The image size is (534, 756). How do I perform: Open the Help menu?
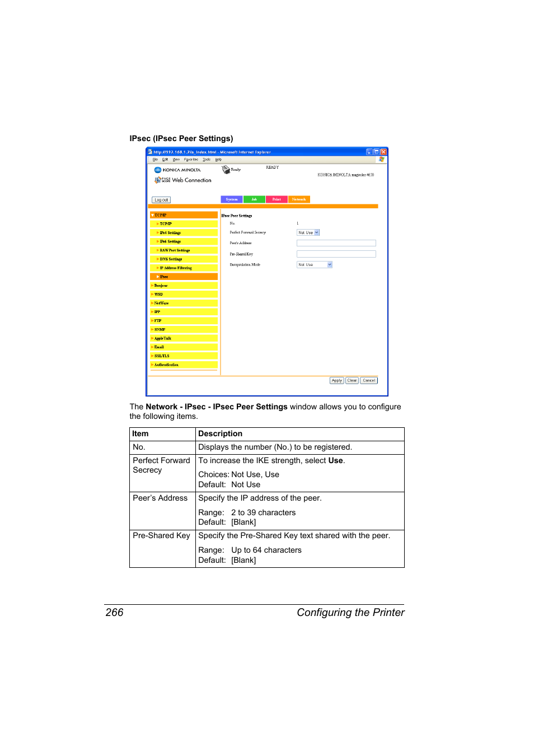point(218,160)
